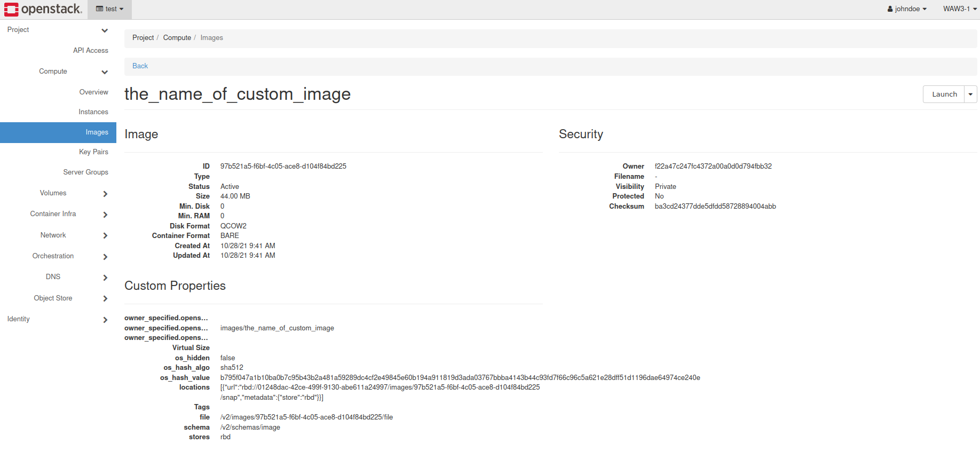Expand the Orchestration menu chevron
The image size is (980, 459).
tap(105, 257)
